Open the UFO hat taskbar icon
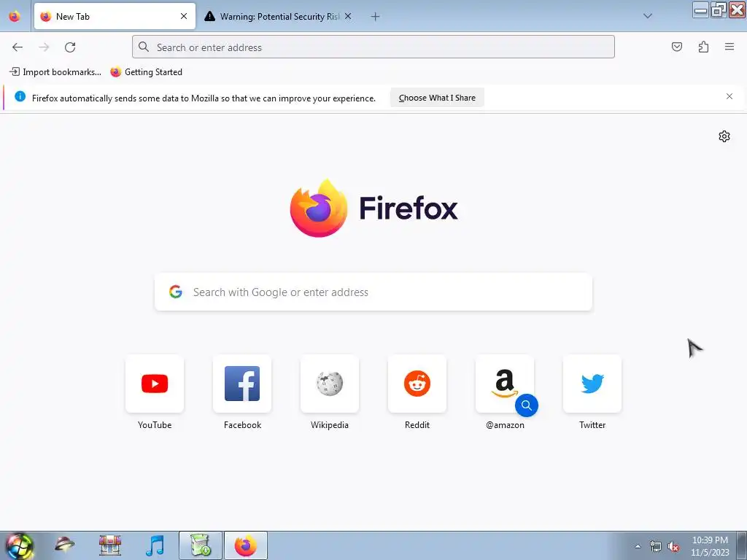The height and width of the screenshot is (560, 747). [x=64, y=544]
